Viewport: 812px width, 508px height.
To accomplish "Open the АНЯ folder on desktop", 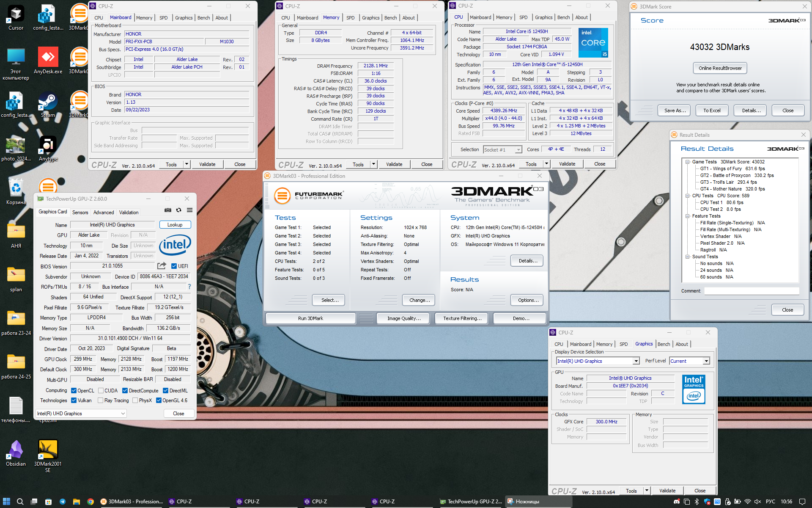I will [x=16, y=235].
